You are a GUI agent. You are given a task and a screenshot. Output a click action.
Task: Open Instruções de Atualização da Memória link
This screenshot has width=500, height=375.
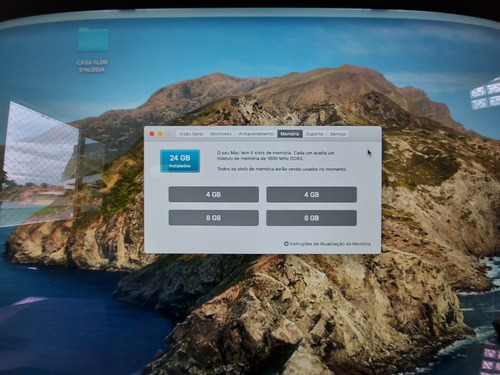click(x=330, y=244)
